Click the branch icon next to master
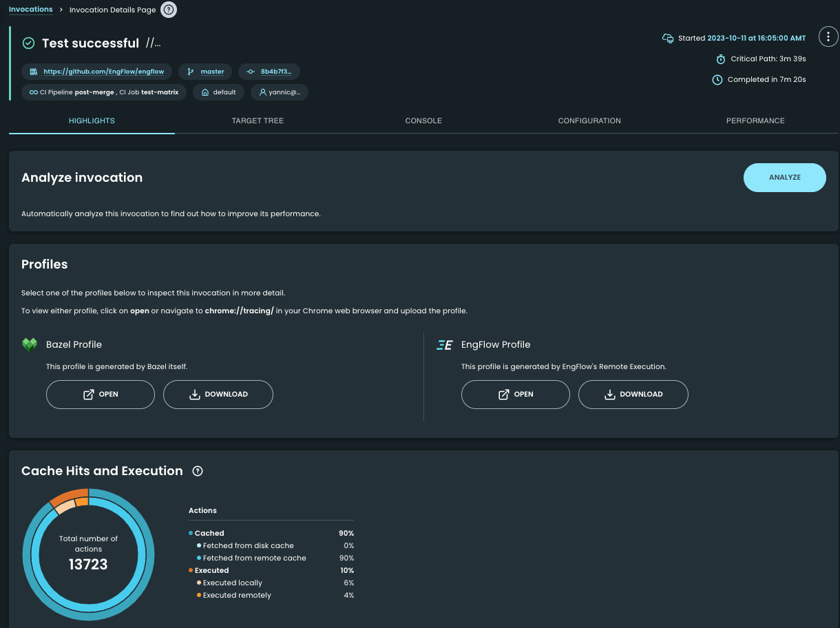The width and height of the screenshot is (840, 628). tap(191, 72)
